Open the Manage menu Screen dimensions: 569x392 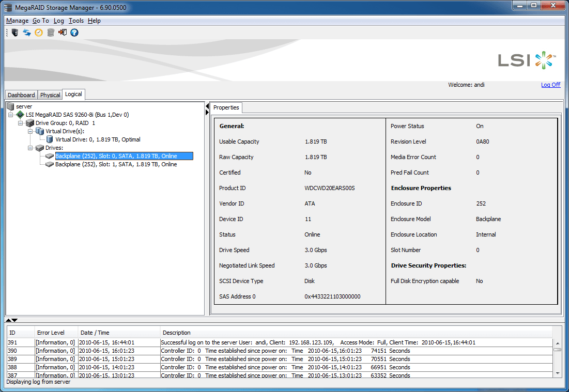coord(18,21)
